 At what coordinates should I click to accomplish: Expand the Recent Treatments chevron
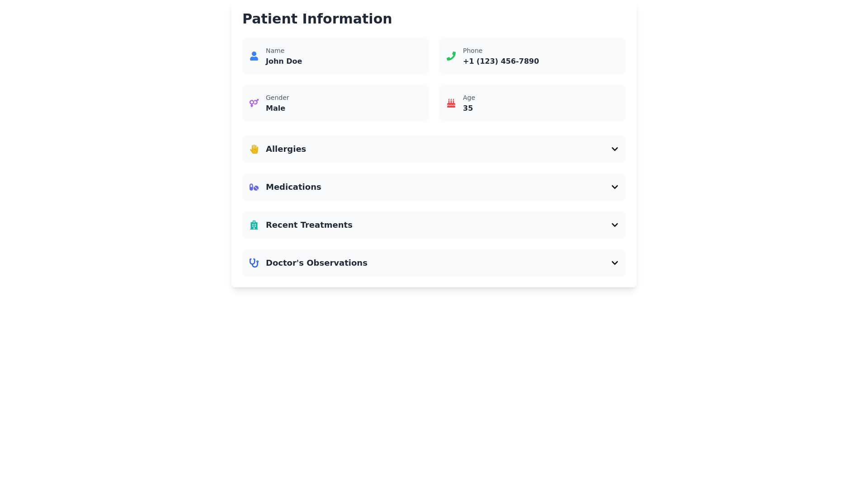click(614, 225)
